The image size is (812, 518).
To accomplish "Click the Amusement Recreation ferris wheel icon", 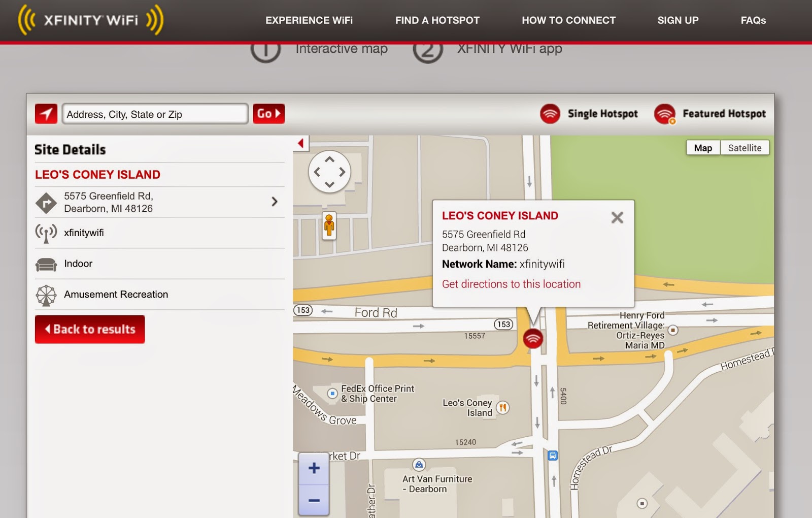I will (x=46, y=296).
